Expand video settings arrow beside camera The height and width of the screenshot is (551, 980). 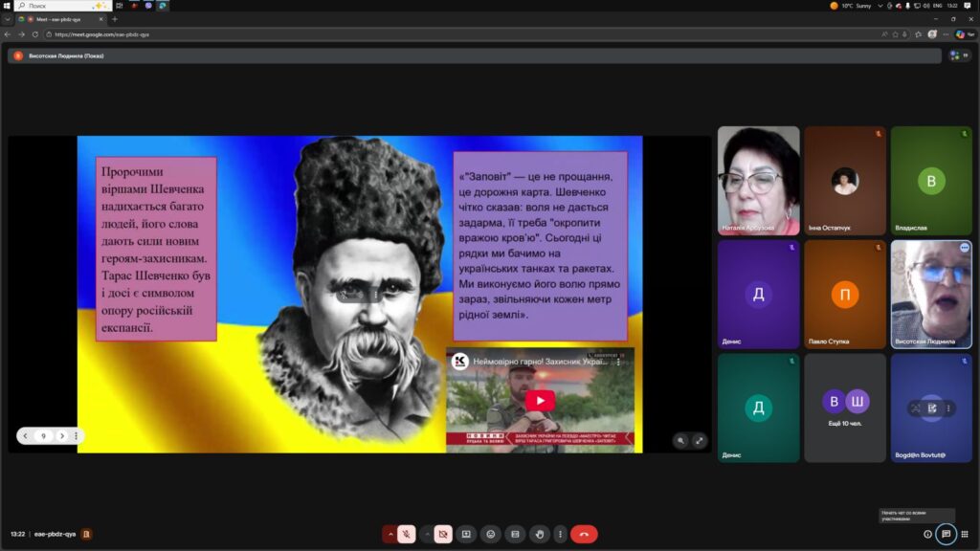pyautogui.click(x=427, y=534)
